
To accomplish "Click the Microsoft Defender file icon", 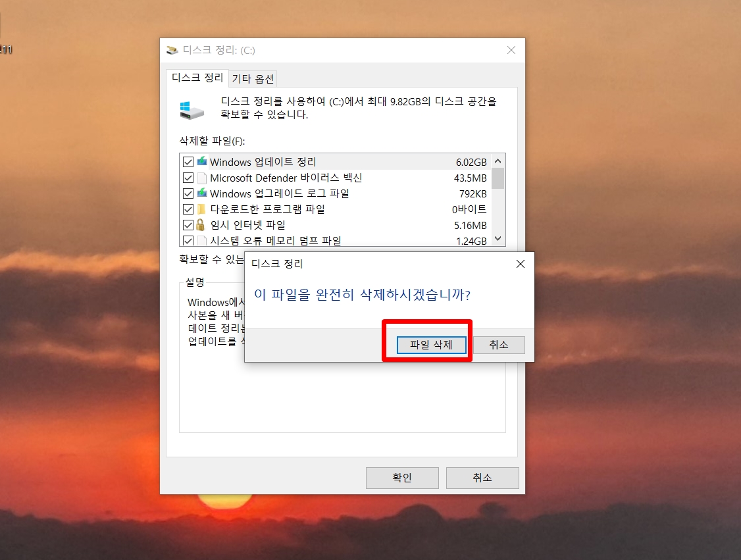I will (202, 178).
